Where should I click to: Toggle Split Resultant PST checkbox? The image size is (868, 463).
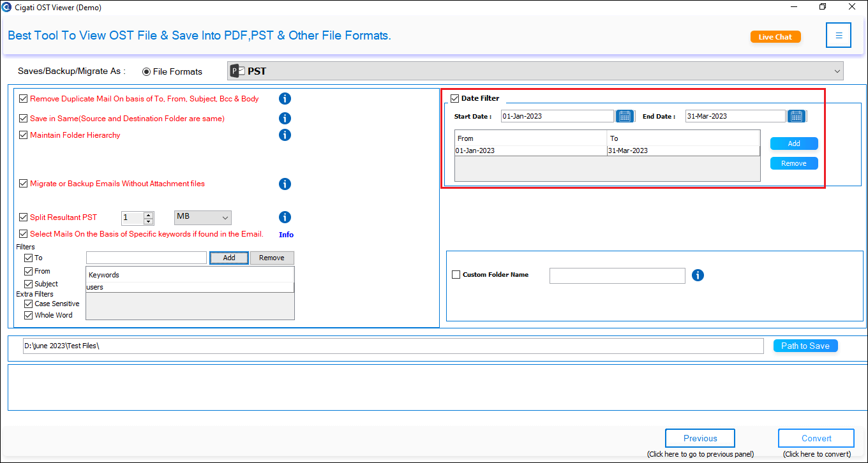tap(24, 217)
